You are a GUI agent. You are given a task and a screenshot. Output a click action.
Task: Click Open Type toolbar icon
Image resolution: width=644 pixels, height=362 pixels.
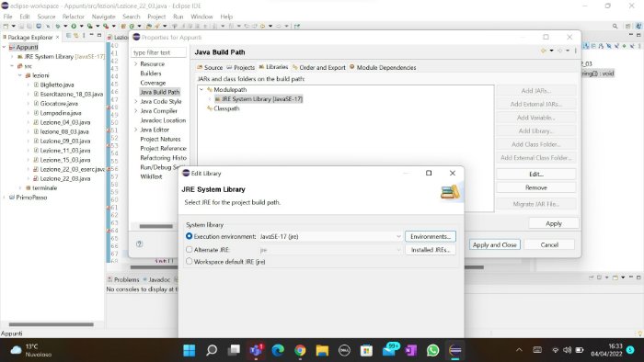(x=149, y=26)
